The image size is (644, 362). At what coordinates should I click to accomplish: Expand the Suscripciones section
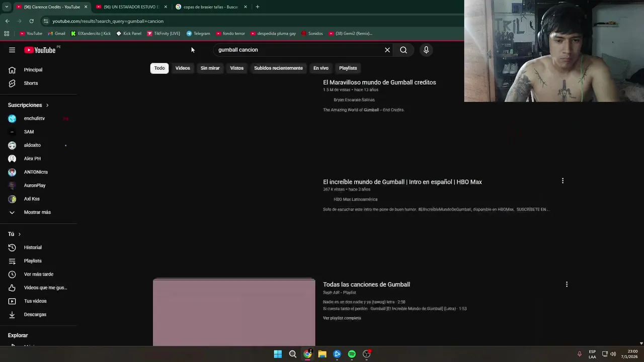(28, 105)
